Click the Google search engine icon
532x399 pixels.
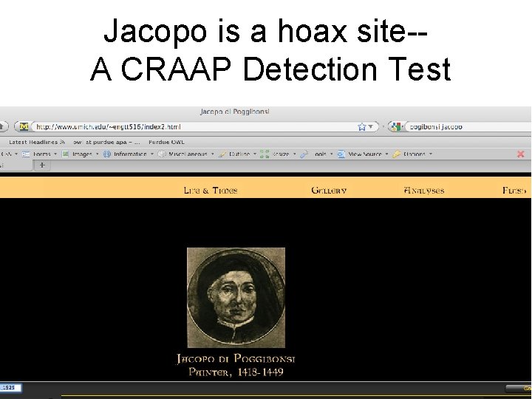[x=395, y=126]
